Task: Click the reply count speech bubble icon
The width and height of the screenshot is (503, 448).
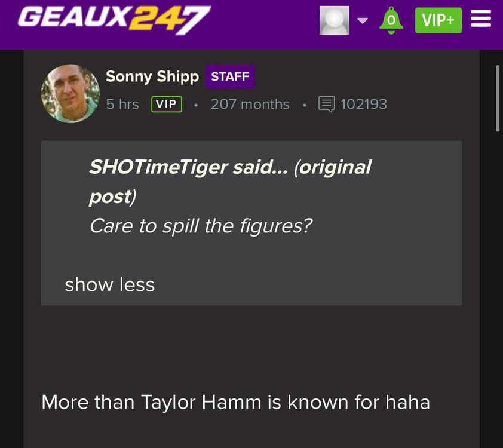Action: 326,104
